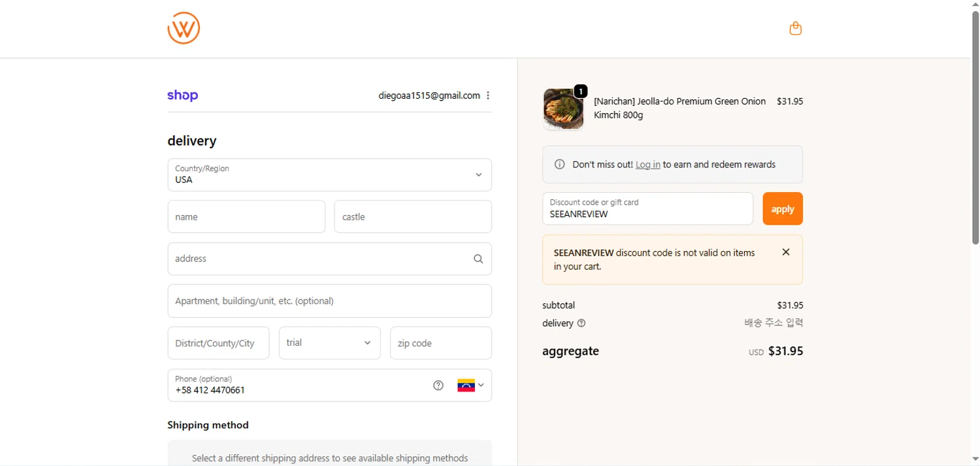Click the orange apply button

(783, 208)
